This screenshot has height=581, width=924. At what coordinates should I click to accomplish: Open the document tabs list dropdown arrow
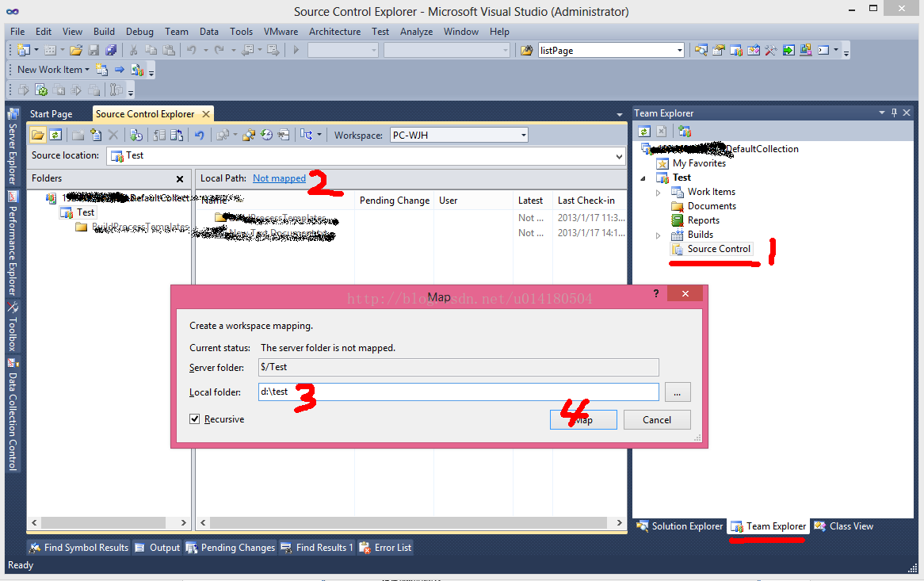[620, 114]
